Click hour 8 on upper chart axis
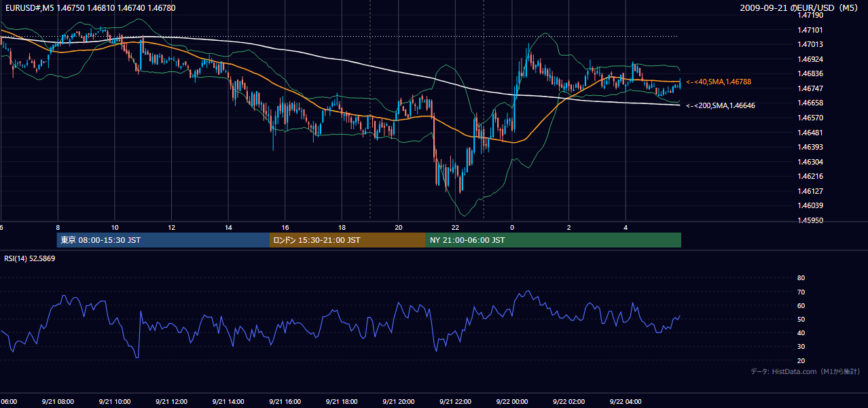This screenshot has width=868, height=408. [x=58, y=228]
